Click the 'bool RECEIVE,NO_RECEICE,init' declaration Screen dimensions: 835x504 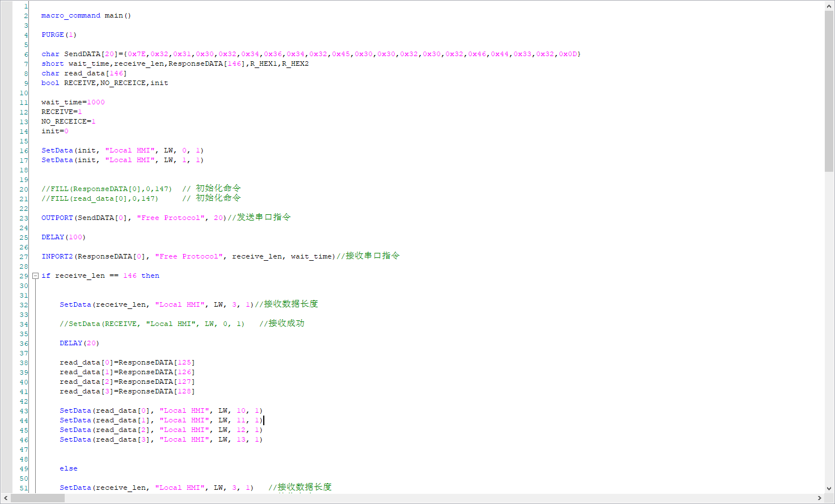[x=104, y=83]
